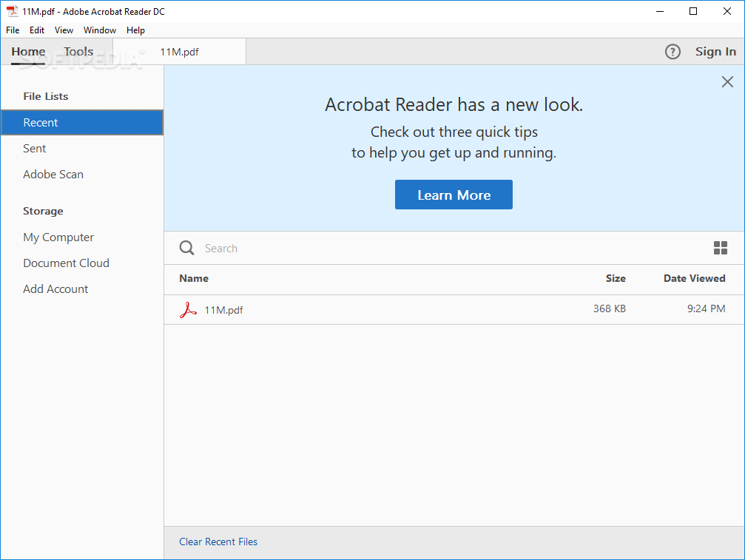Open My Computer storage location
Screen dimensions: 745x560
click(x=58, y=237)
